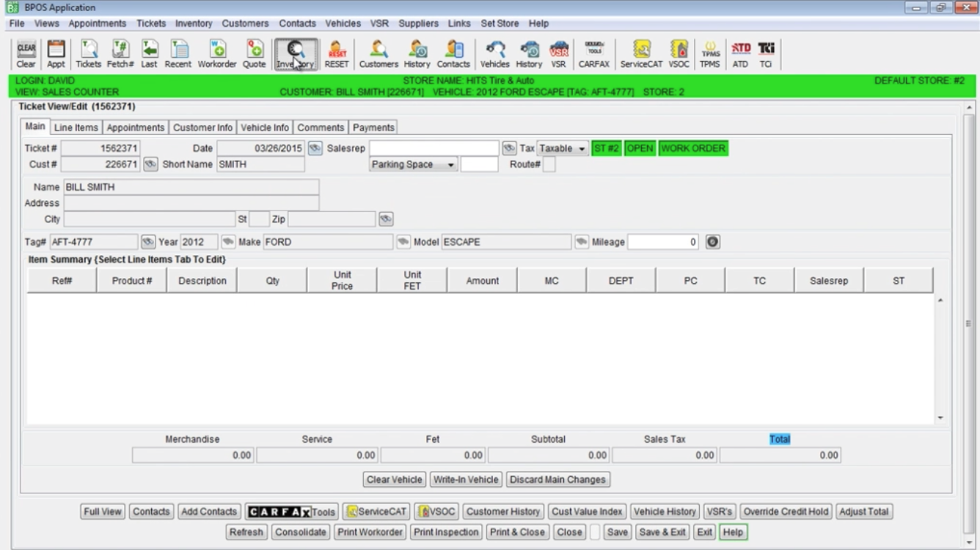This screenshot has width=980, height=550.
Task: Open the Inventory menu
Action: tap(194, 23)
